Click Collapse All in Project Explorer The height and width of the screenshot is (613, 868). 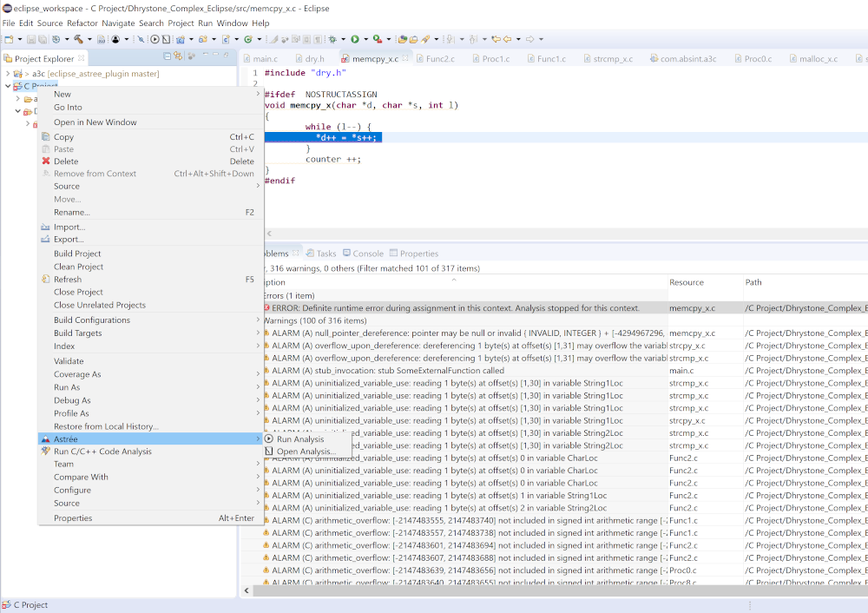coord(167,56)
